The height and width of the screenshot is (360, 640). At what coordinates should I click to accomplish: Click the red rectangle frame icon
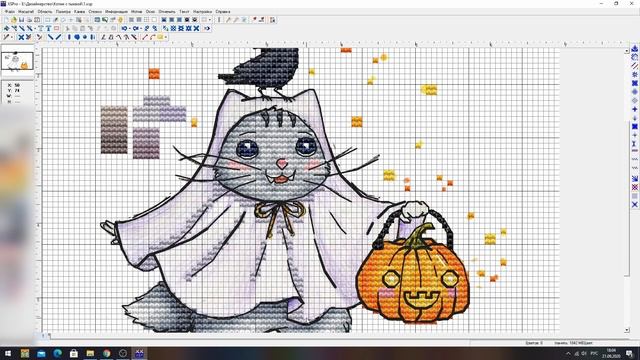point(56,28)
